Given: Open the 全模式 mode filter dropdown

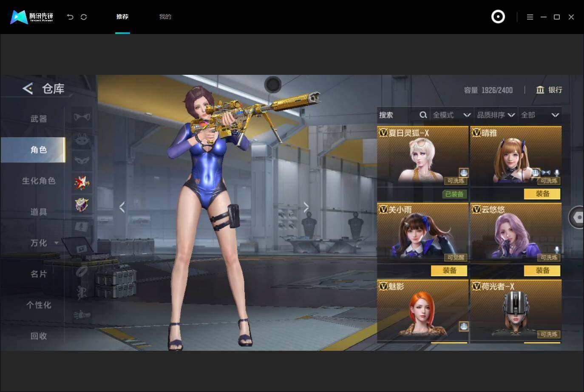Looking at the screenshot, I should point(451,115).
